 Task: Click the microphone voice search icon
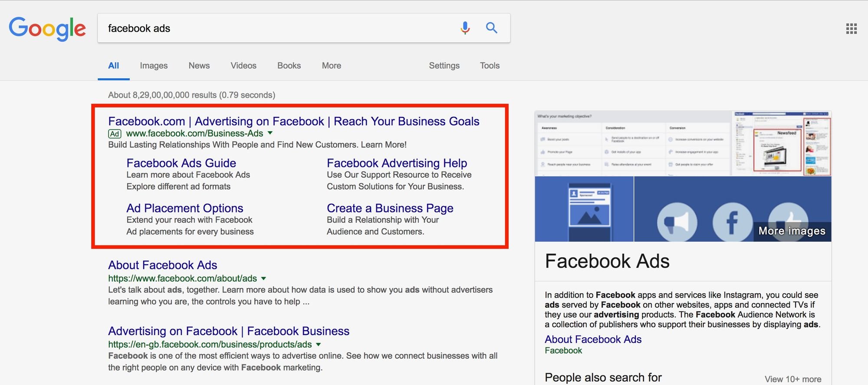click(465, 28)
